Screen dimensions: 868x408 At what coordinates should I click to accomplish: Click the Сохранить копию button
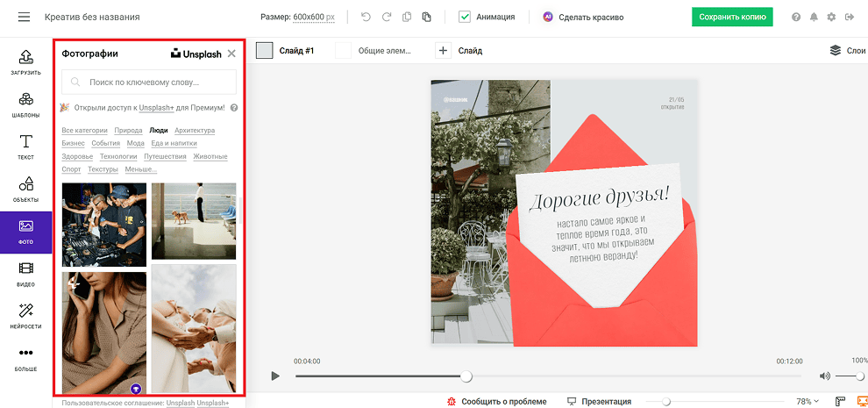(x=732, y=18)
